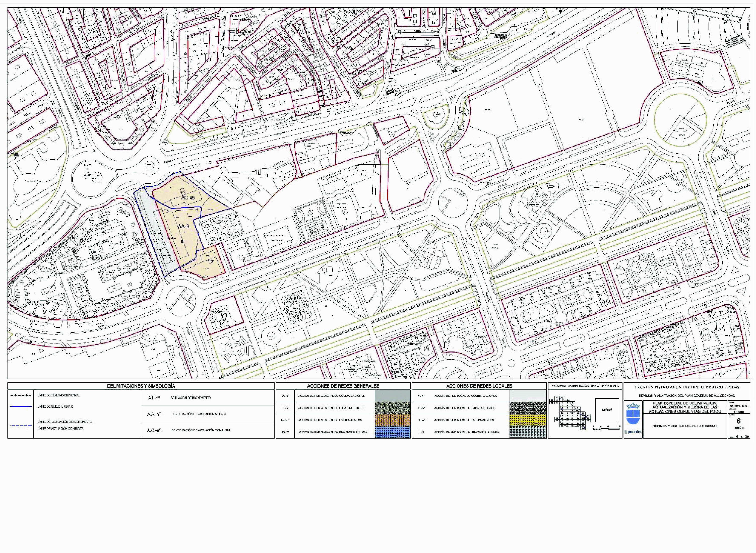The height and width of the screenshot is (553, 756).
Task: Click the blue dashed joint action limit symbol
Action: coord(21,425)
